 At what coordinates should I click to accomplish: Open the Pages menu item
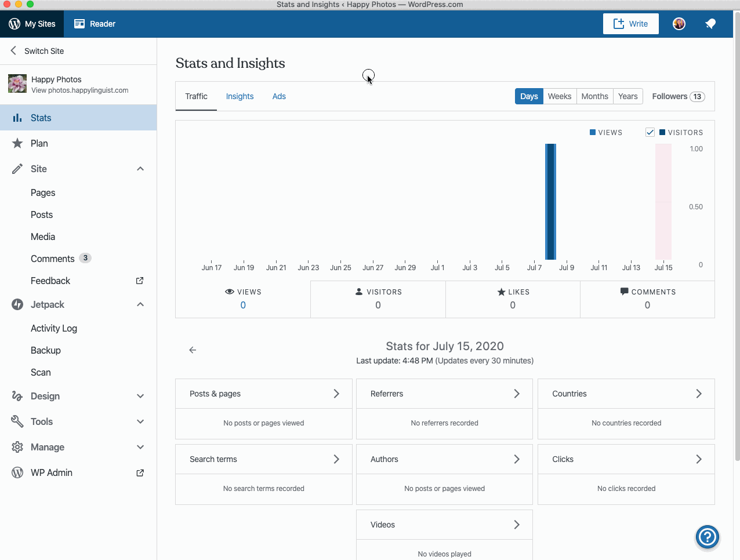pyautogui.click(x=43, y=192)
